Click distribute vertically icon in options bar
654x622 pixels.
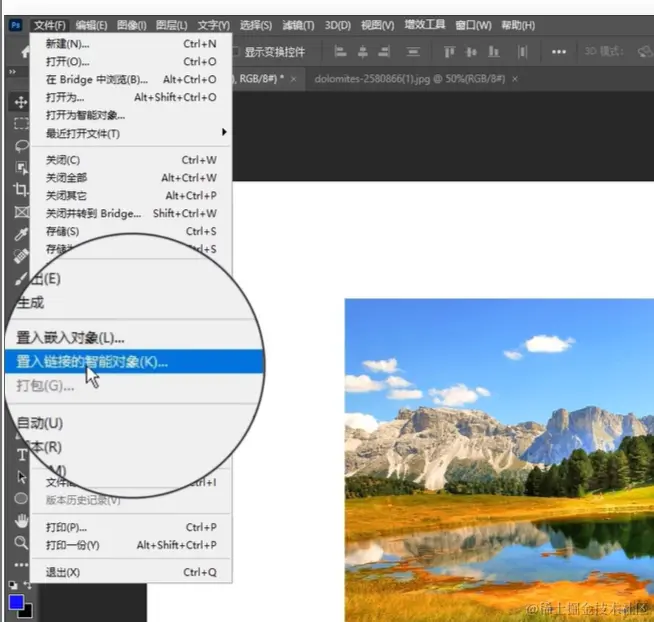413,51
